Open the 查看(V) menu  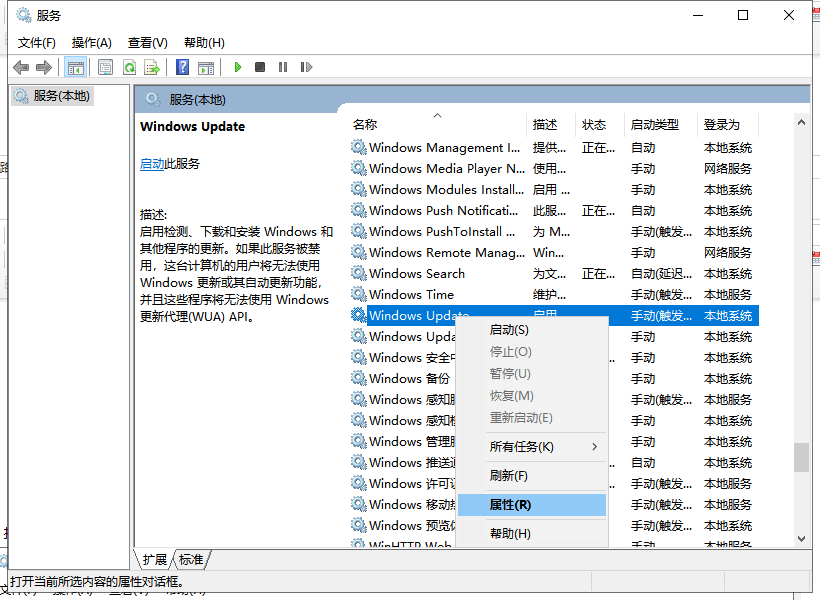[x=147, y=42]
